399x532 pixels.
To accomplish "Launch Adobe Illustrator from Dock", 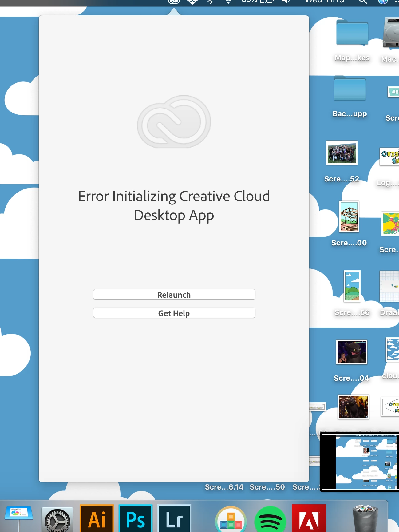I will point(97,518).
